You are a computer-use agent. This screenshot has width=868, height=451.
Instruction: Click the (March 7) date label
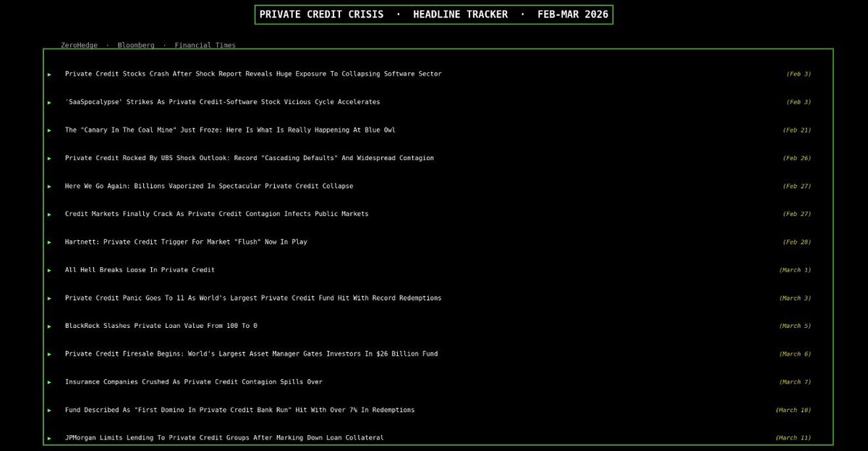click(x=795, y=382)
